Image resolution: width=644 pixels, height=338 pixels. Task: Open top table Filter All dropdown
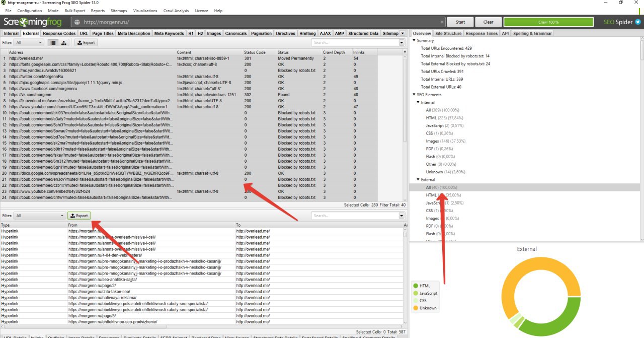coord(29,43)
